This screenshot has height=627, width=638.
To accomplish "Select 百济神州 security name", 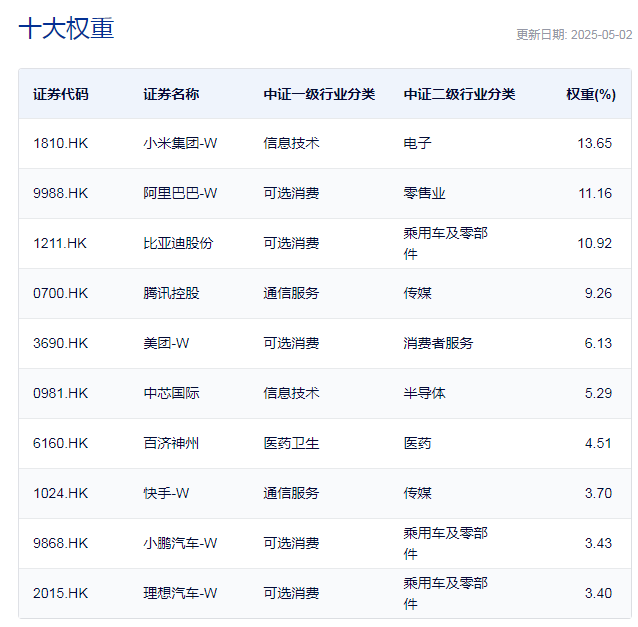I will 171,443.
